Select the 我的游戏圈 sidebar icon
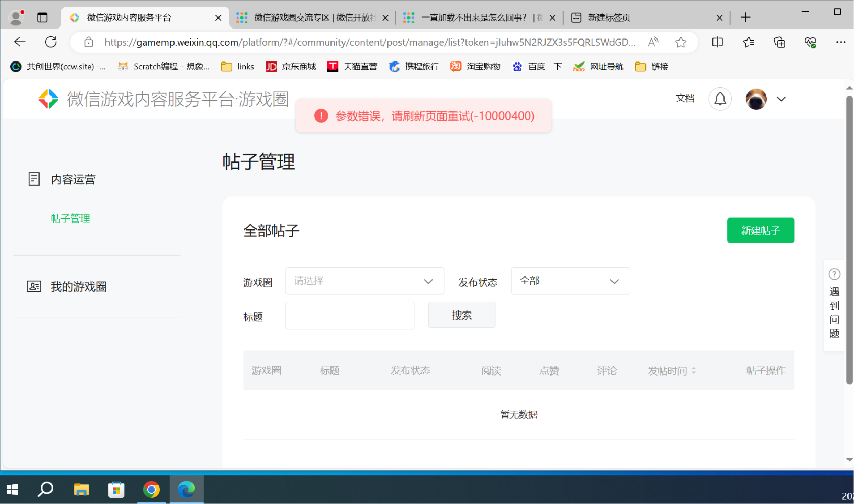 pos(34,286)
